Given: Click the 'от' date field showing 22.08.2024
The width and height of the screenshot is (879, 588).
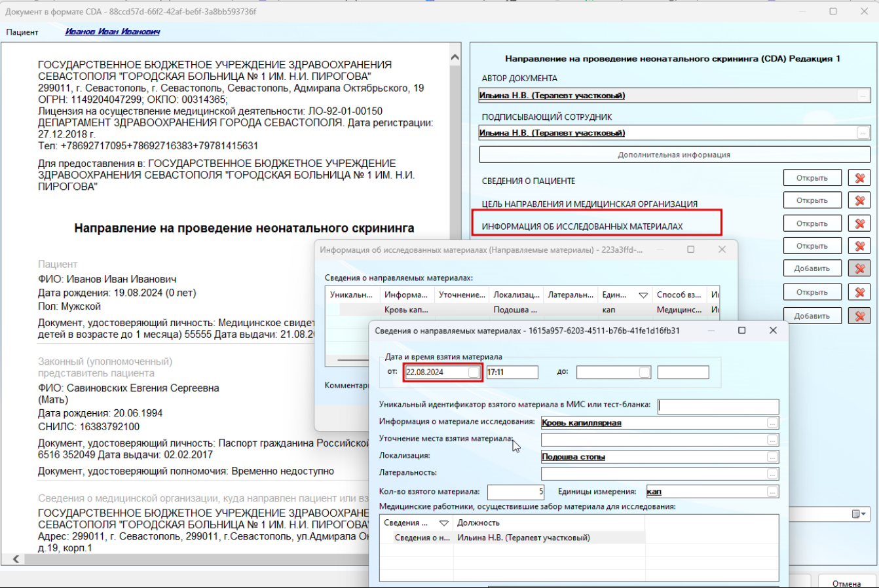Looking at the screenshot, I should 443,373.
